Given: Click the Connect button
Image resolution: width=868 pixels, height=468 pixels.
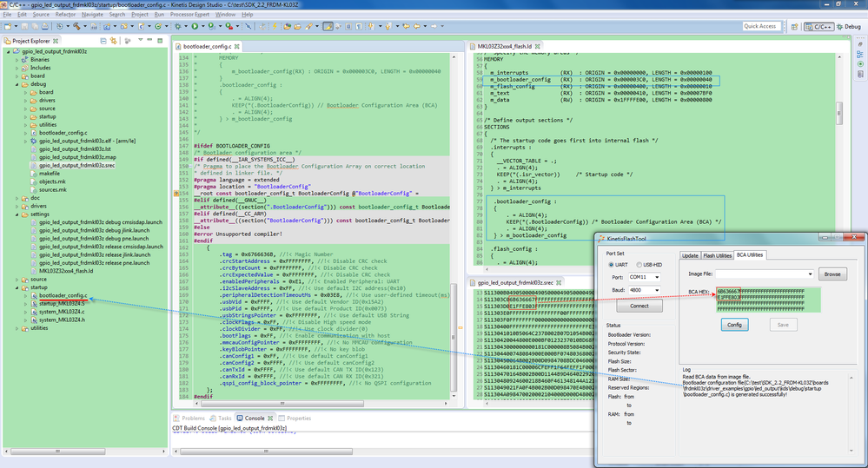Looking at the screenshot, I should tap(639, 306).
